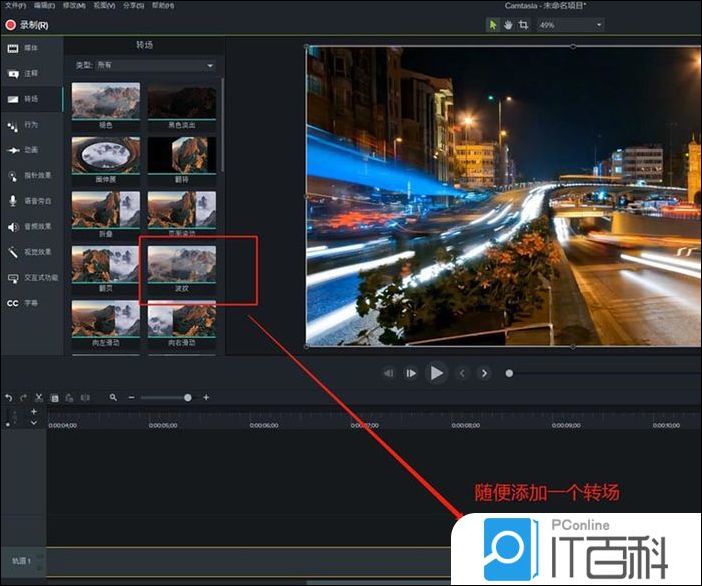Viewport: 702px width, 586px height.
Task: Click the 录制 record button
Action: coord(26,24)
